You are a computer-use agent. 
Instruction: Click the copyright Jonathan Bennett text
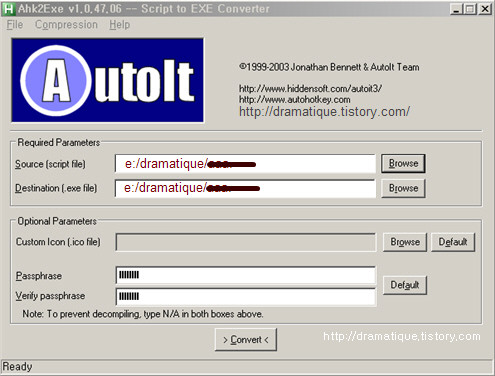point(329,67)
